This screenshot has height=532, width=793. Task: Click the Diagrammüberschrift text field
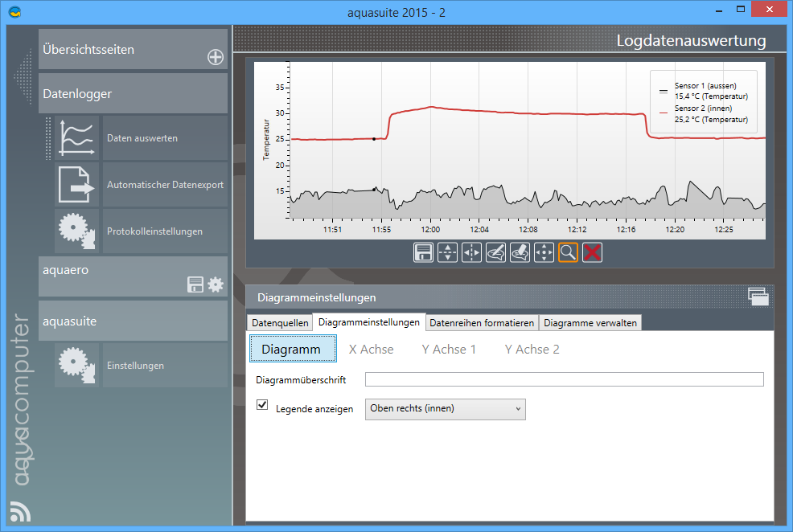click(564, 380)
